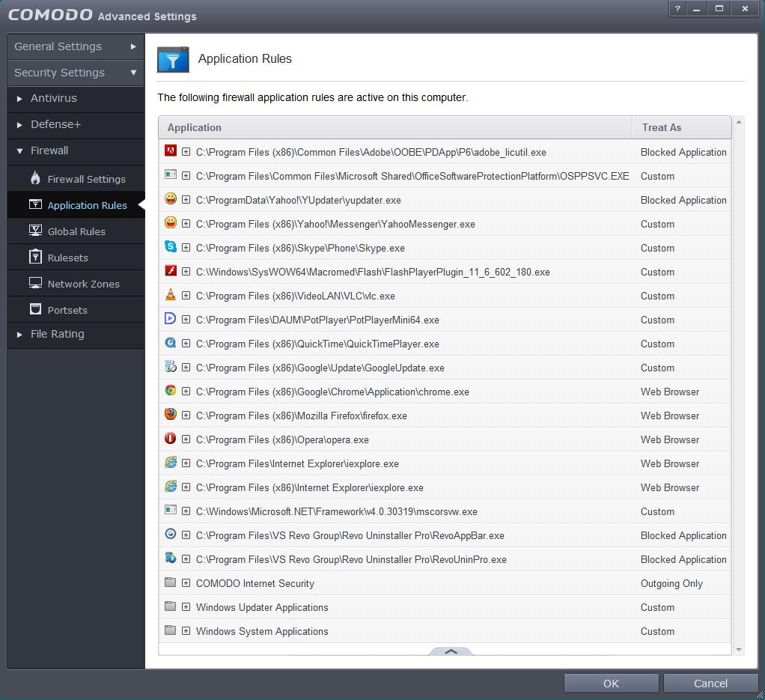Expand the RevoUninPro.exe rule entry
The image size is (765, 700).
[186, 559]
